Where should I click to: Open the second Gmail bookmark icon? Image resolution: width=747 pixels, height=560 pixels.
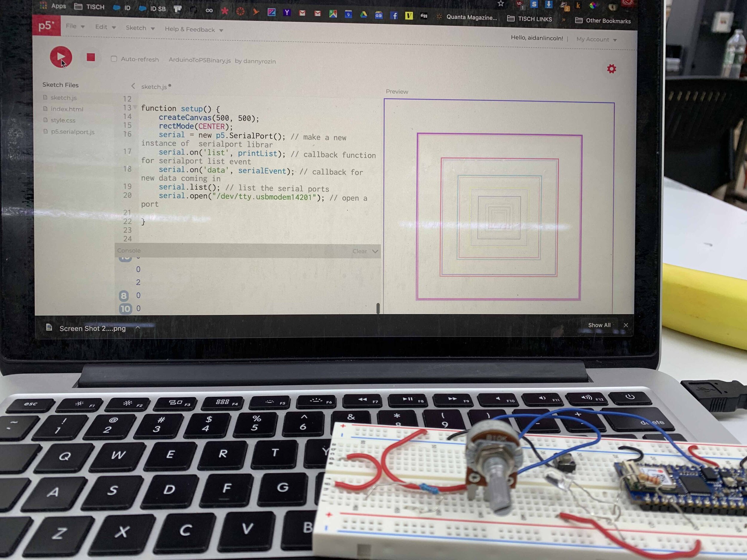[x=317, y=13]
